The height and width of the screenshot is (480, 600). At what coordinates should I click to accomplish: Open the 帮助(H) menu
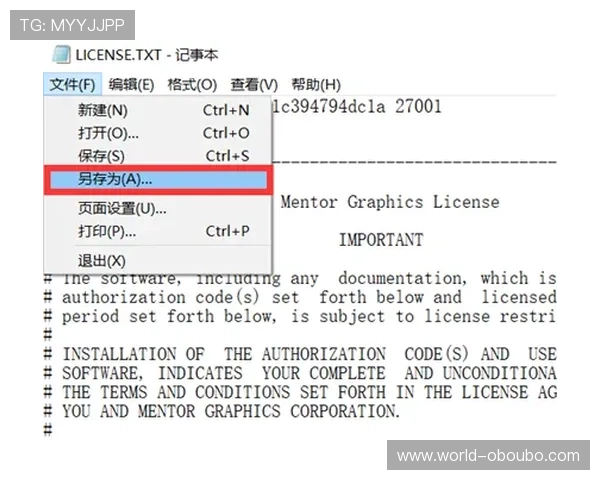(x=316, y=84)
